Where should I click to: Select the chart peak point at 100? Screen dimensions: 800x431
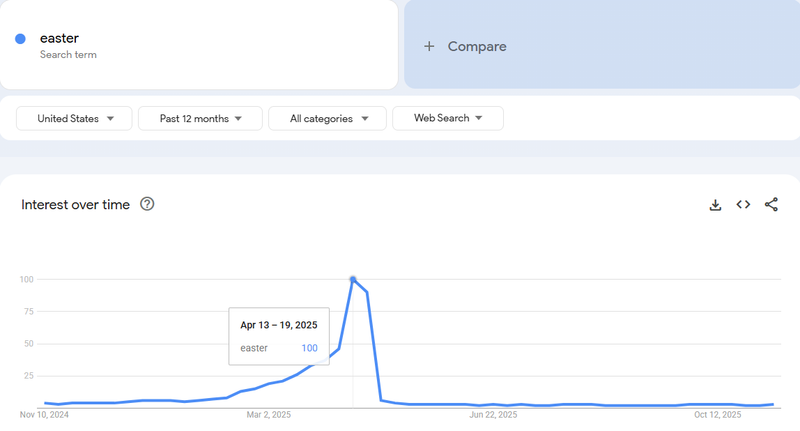353,279
